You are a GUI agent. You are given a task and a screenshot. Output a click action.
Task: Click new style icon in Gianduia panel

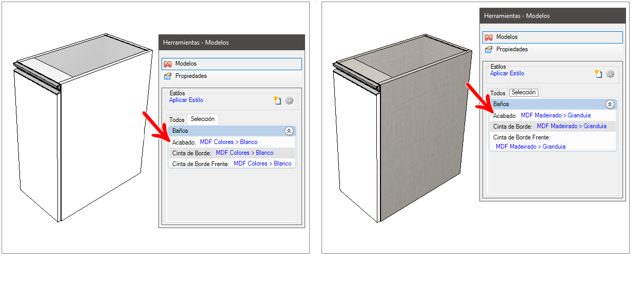click(x=598, y=74)
